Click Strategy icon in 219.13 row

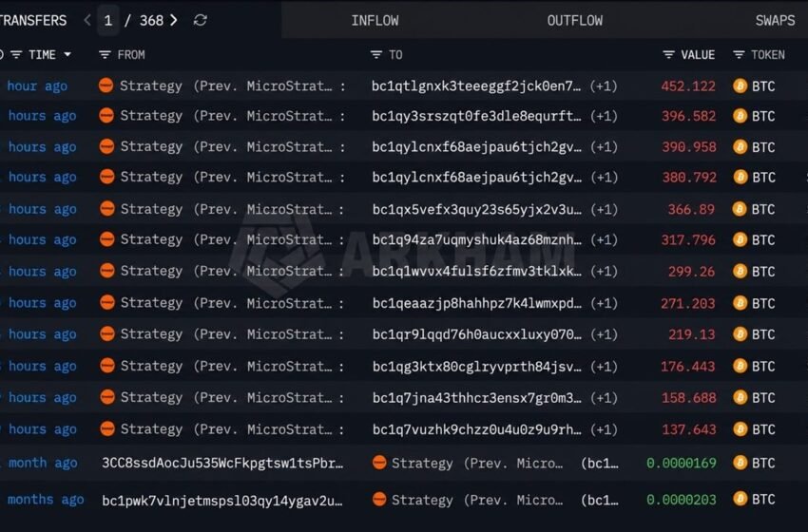[x=107, y=334]
